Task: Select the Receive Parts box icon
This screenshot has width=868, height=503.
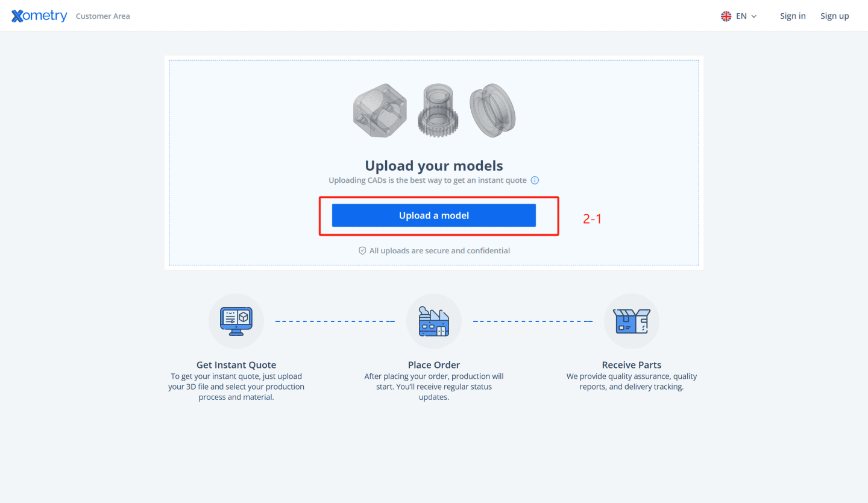Action: pos(631,321)
